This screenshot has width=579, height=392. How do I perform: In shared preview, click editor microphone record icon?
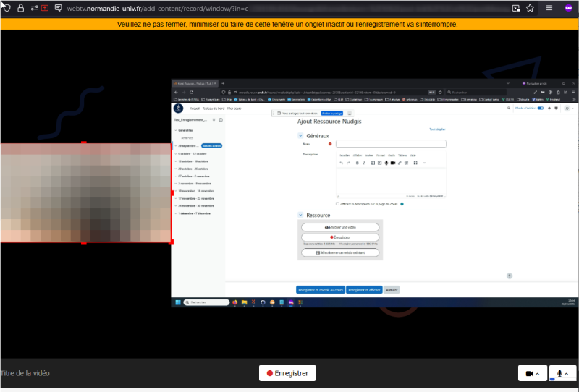tap(386, 163)
